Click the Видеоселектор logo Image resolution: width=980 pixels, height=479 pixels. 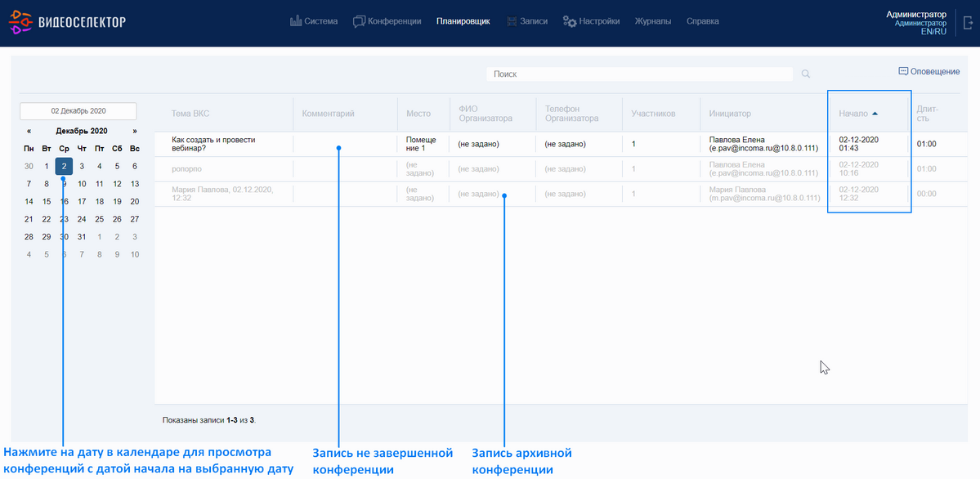coord(68,23)
